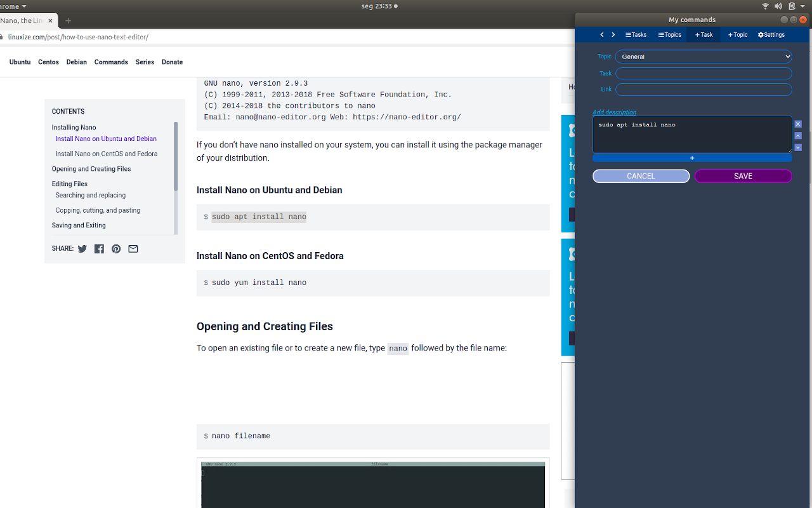This screenshot has width=812, height=508.
Task: Move command block down with the down chevron
Action: coord(798,147)
